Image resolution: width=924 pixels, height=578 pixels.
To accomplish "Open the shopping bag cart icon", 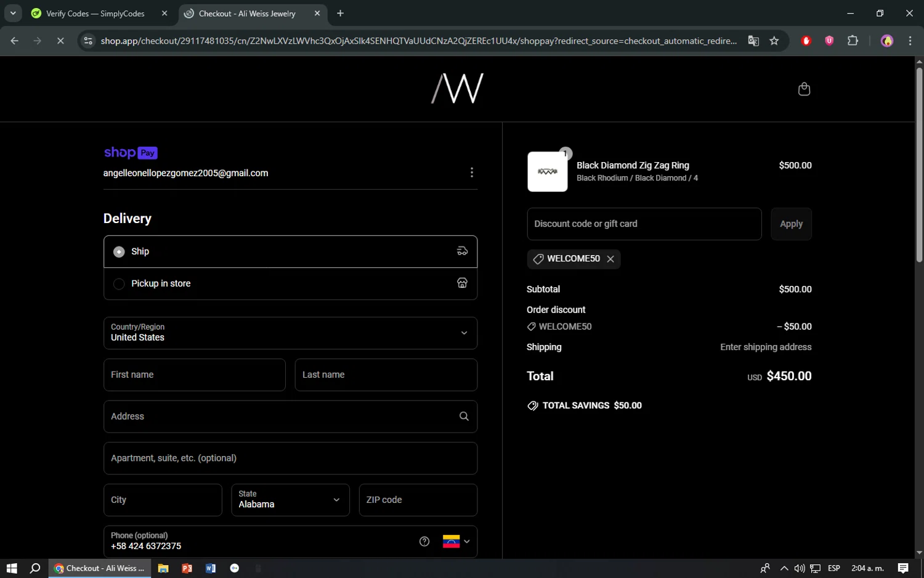I will point(804,89).
